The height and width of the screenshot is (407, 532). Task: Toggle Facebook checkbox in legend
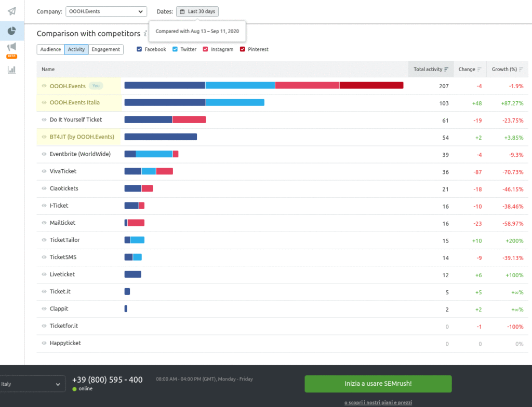[139, 49]
